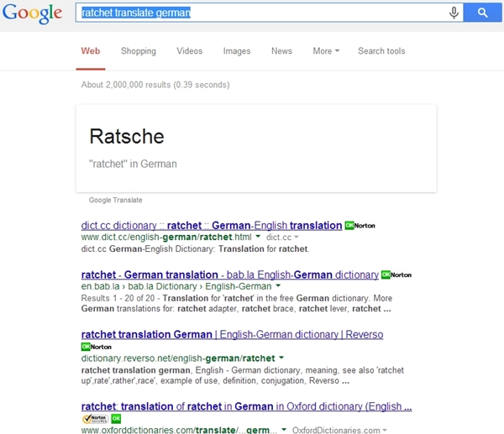
Task: Open the Videos tab
Action: [x=189, y=51]
